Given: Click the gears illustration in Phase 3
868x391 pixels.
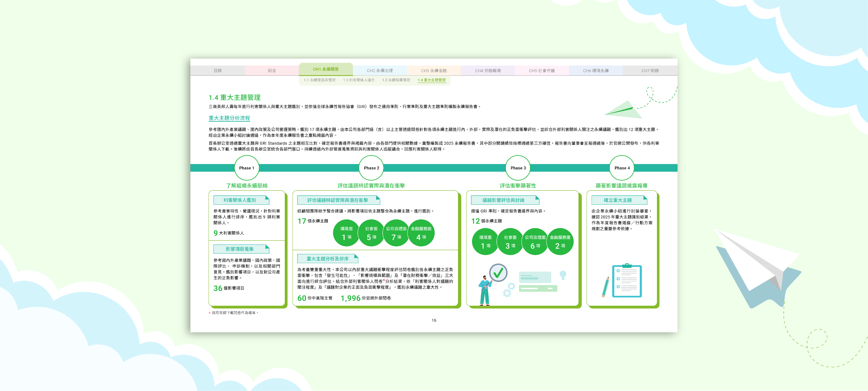Looking at the screenshot, I should tap(509, 290).
